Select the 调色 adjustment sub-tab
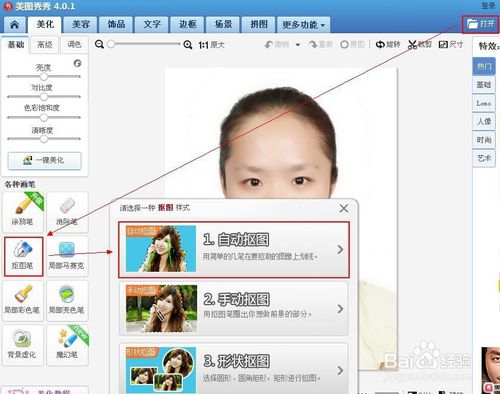 74,45
